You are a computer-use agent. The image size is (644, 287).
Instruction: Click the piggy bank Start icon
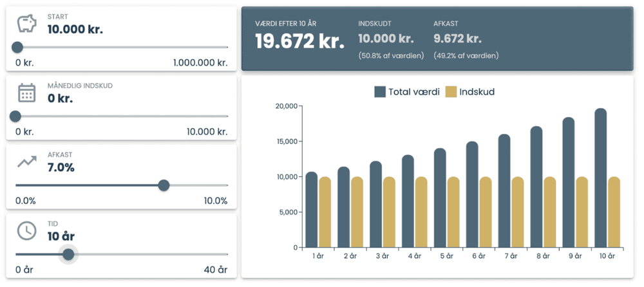(x=26, y=24)
